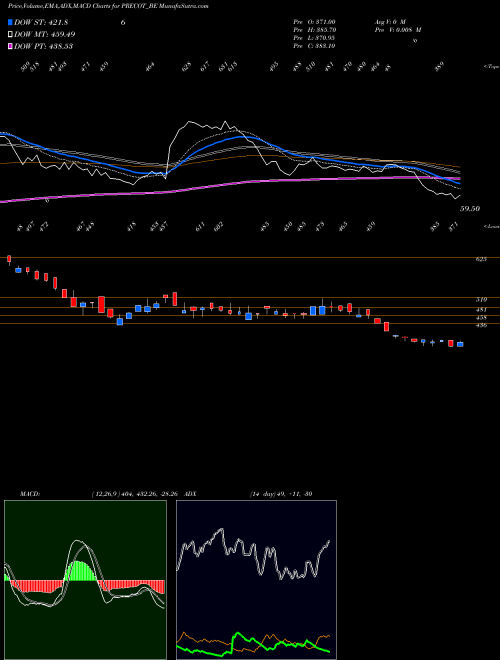Click the ADX '(14 day) 49, +11, -30' readout

(281, 494)
